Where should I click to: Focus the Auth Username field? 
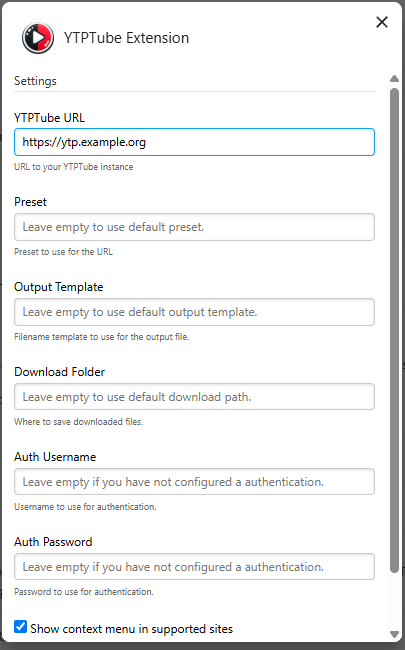pos(194,482)
